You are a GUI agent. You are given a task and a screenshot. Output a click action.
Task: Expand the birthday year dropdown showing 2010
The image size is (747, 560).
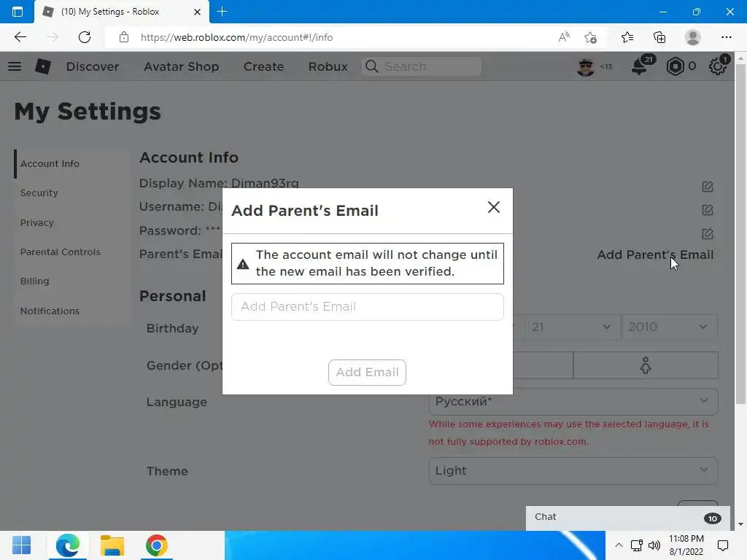[x=670, y=327]
